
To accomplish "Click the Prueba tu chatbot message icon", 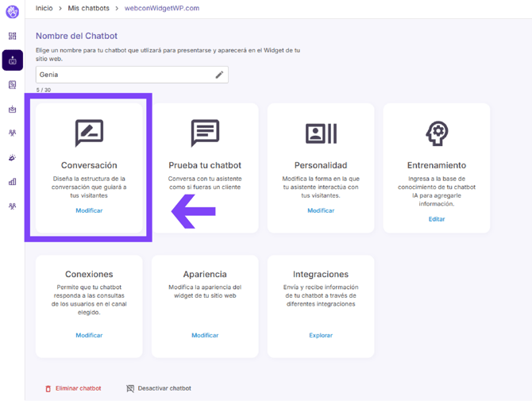I will tap(205, 133).
